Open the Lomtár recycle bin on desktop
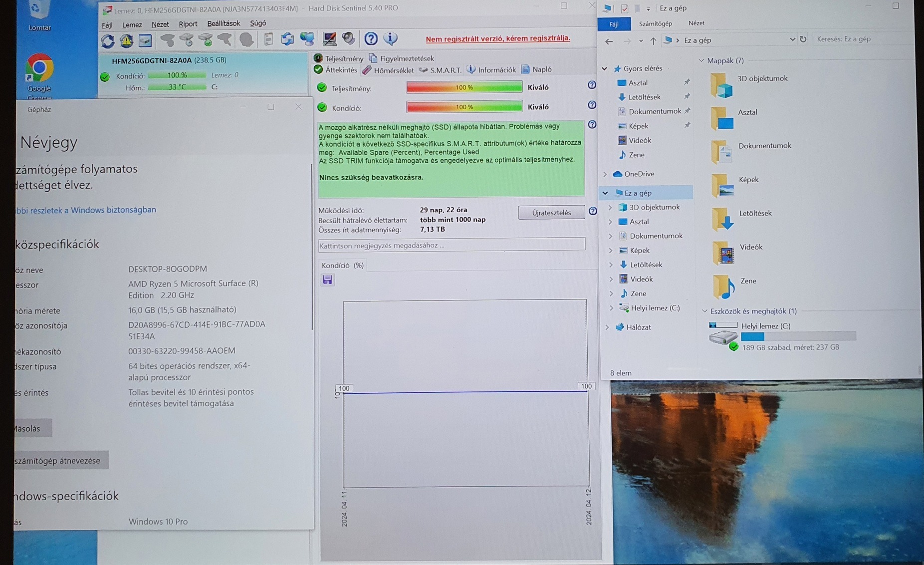The width and height of the screenshot is (924, 565). click(39, 16)
